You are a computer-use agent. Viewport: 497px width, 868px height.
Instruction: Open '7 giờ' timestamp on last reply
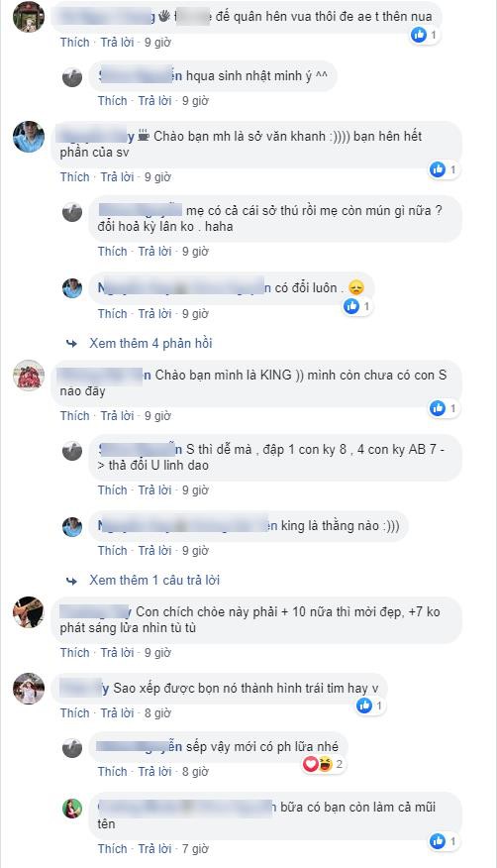(195, 848)
